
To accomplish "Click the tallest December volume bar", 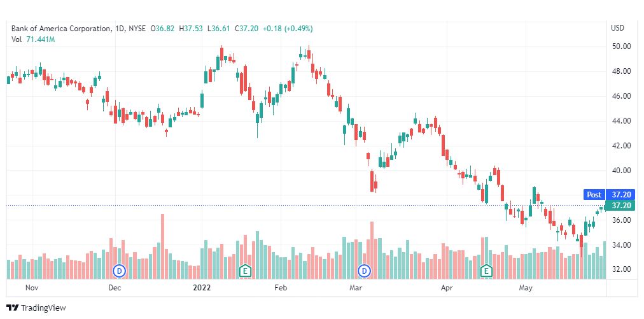I will point(162,246).
